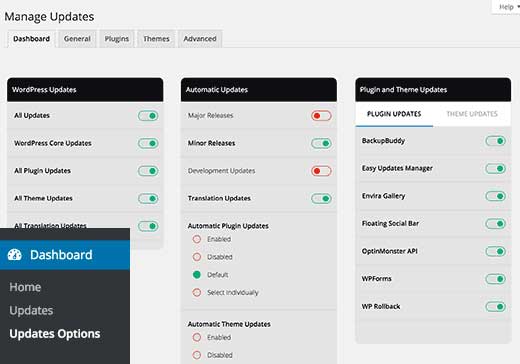Select Enabled under Automatic Plugin Updates
The image size is (520, 364).
[x=197, y=239]
